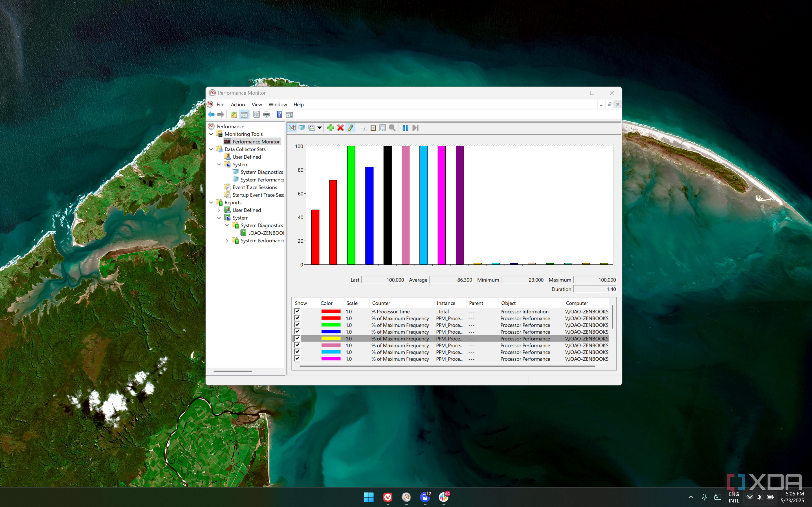Uncheck the checkbox of the magenta counter row
Screen dimensions: 812x507
(297, 359)
